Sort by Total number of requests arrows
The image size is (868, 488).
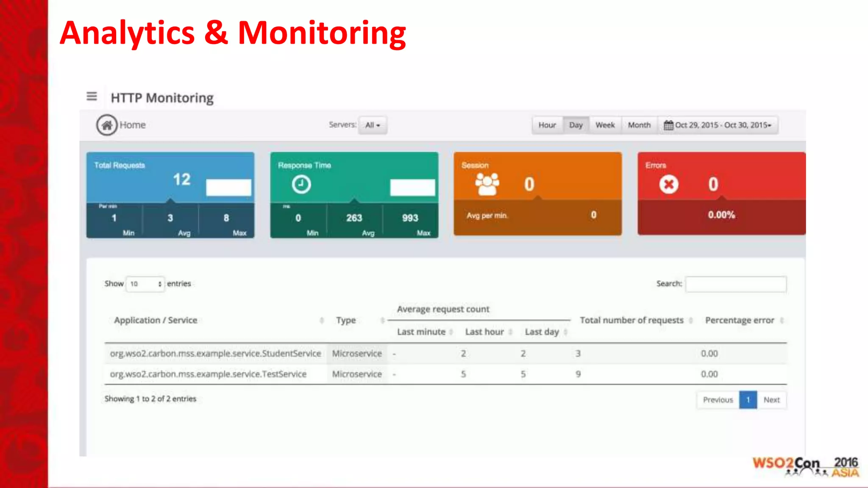point(690,321)
